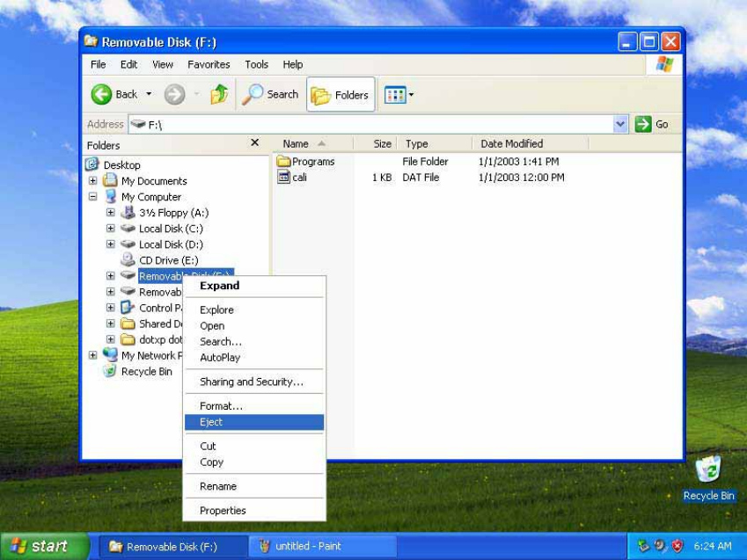Sort by the Size column header

[375, 144]
